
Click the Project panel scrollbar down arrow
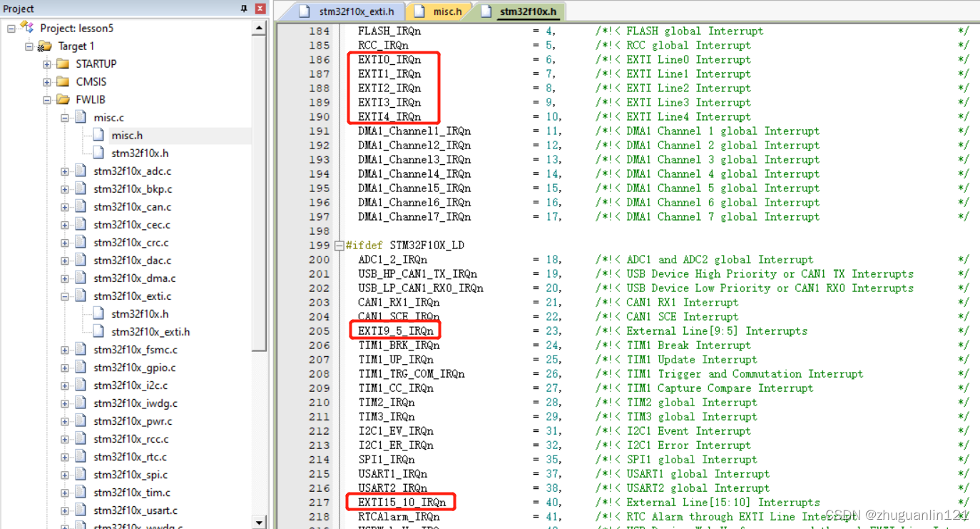click(x=260, y=522)
